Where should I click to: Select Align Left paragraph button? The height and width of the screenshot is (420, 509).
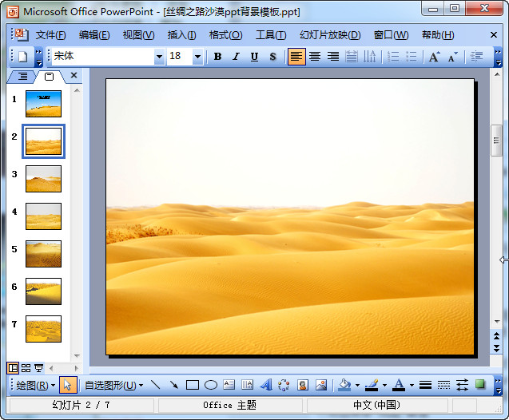(296, 57)
